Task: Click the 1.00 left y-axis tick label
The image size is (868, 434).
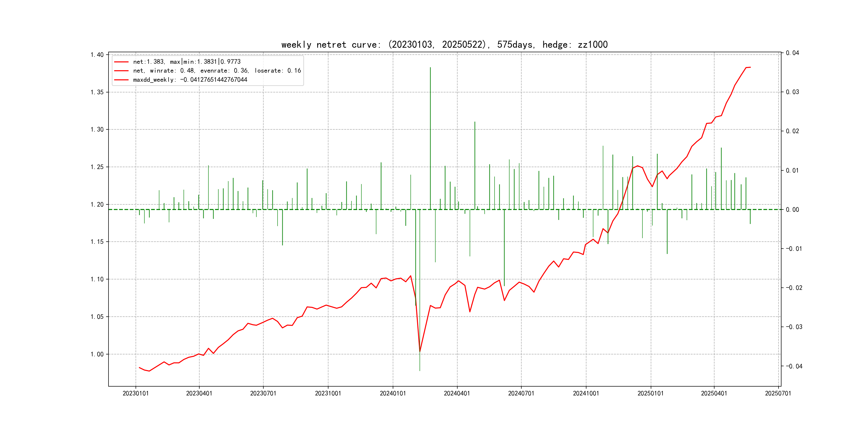Action: (x=97, y=354)
